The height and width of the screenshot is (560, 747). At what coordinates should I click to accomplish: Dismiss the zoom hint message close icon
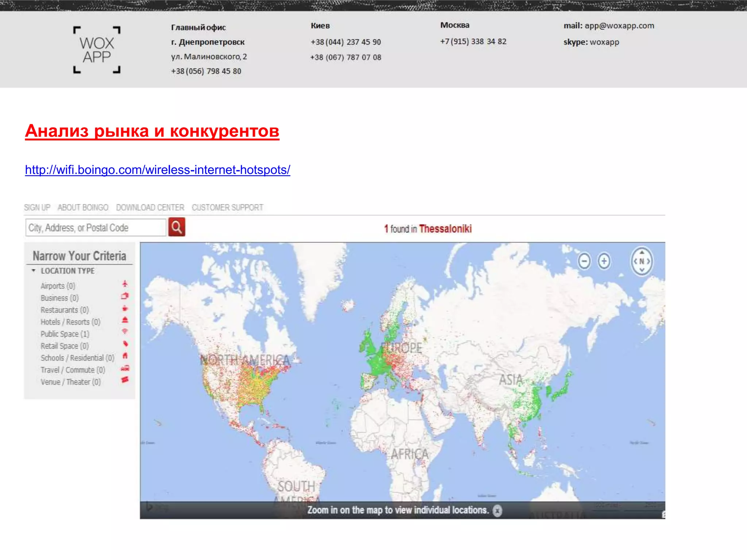[497, 510]
